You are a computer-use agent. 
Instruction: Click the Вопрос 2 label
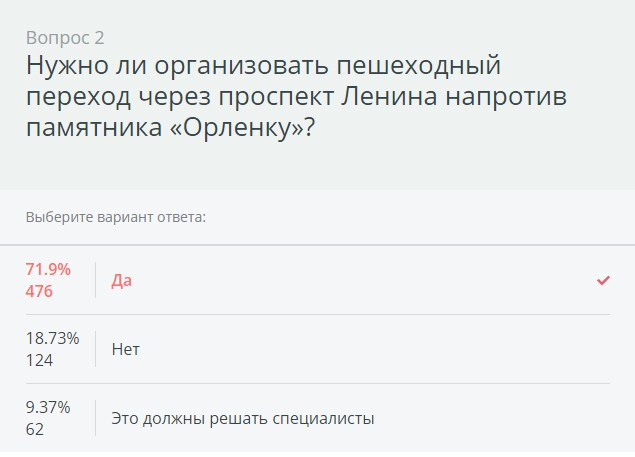(65, 38)
